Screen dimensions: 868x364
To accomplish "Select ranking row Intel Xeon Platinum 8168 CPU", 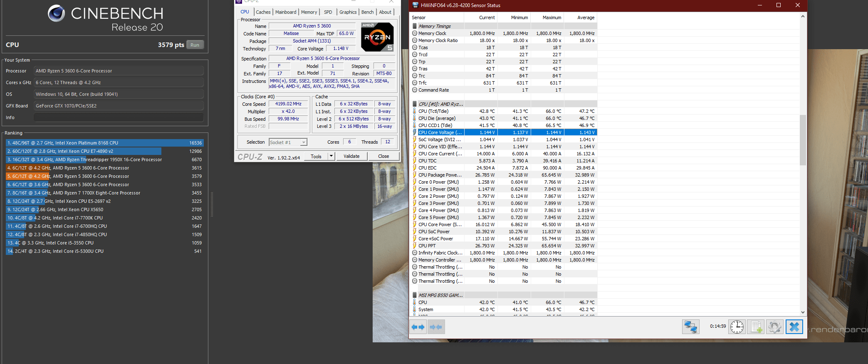I will (104, 143).
